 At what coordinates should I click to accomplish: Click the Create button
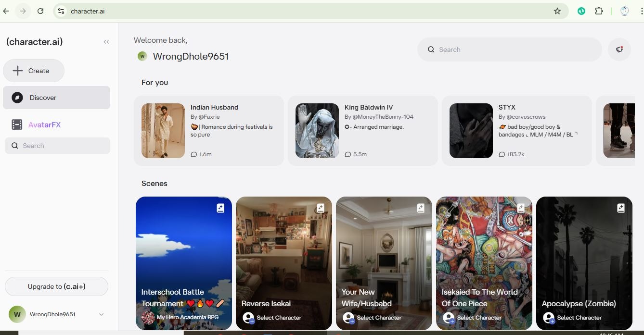[34, 71]
